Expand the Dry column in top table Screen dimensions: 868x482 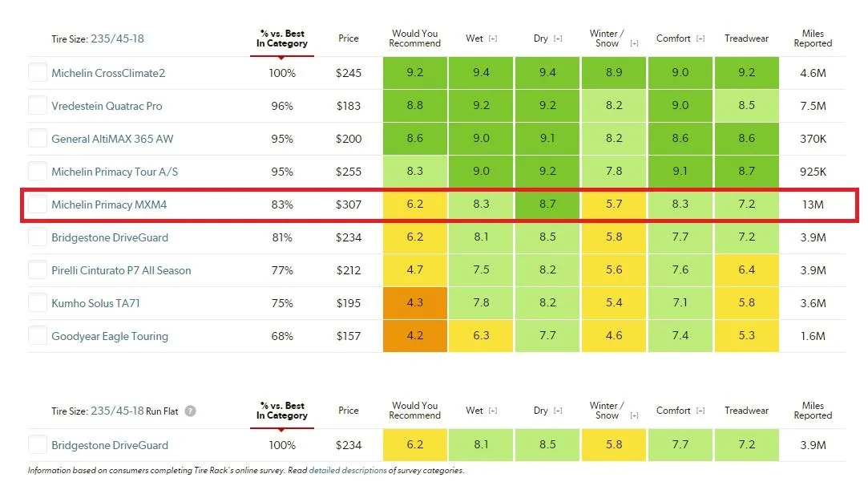558,38
